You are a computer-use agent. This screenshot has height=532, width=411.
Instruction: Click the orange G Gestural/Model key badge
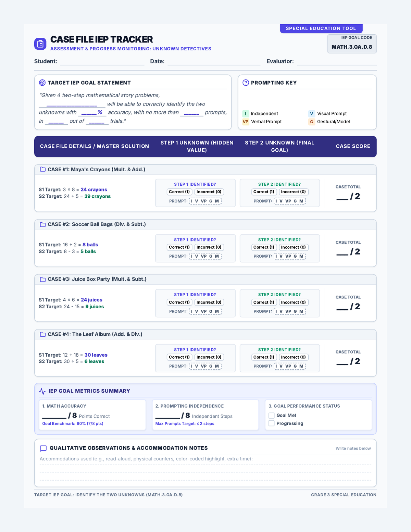pyautogui.click(x=311, y=122)
